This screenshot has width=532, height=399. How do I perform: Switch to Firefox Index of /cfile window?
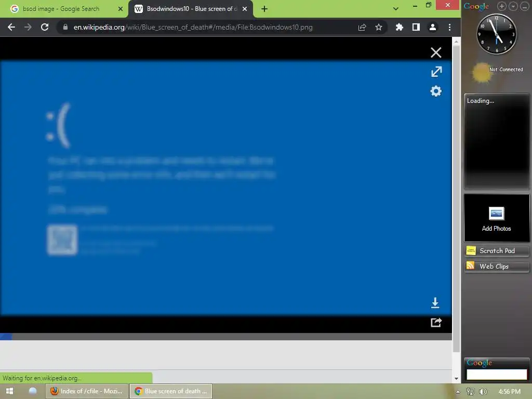[x=87, y=391]
